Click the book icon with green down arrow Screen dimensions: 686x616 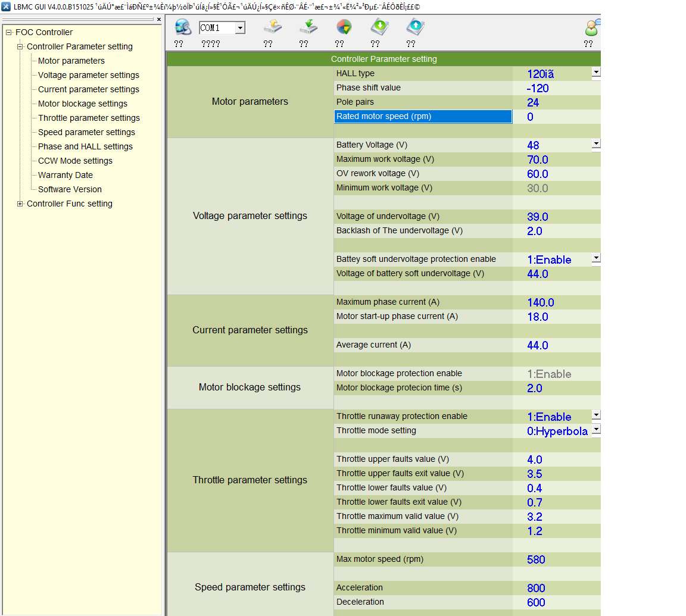point(379,27)
